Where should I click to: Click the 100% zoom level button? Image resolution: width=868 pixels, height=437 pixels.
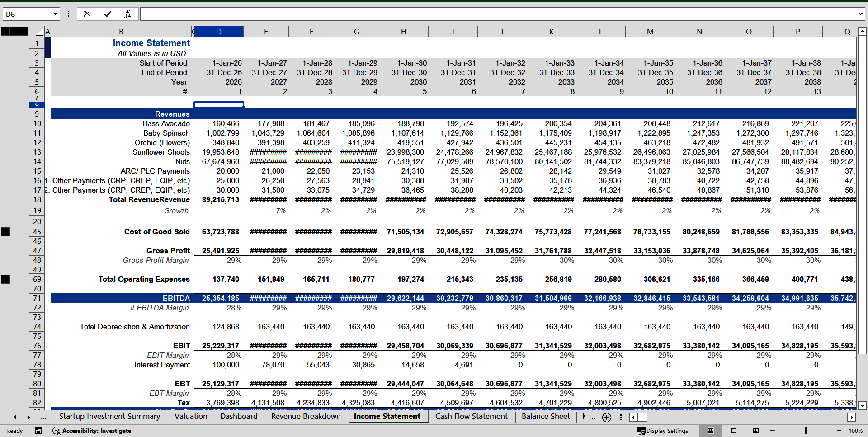tap(856, 431)
